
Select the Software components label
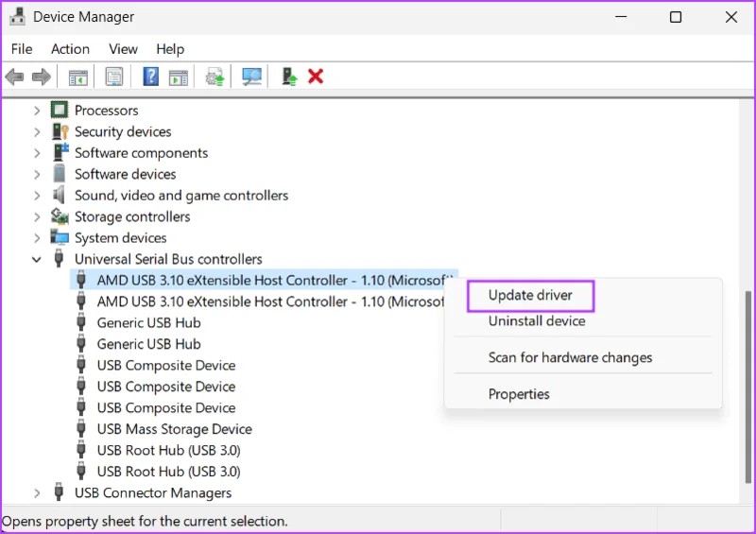tap(141, 153)
